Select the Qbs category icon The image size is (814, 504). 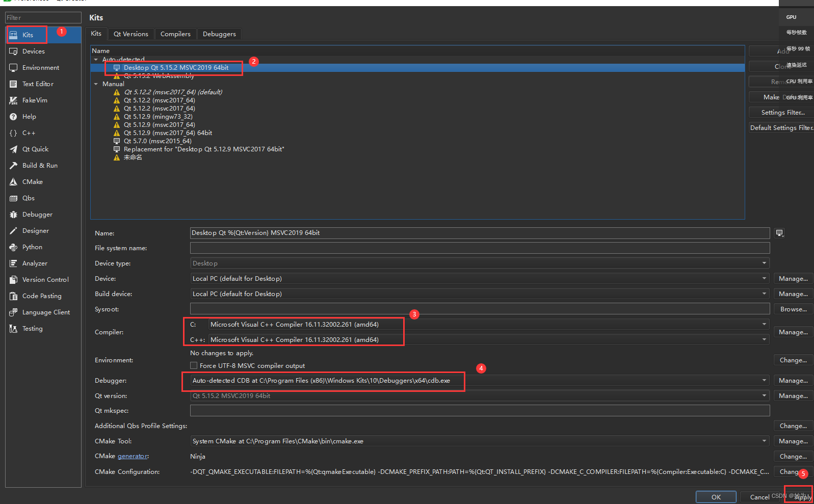click(14, 198)
